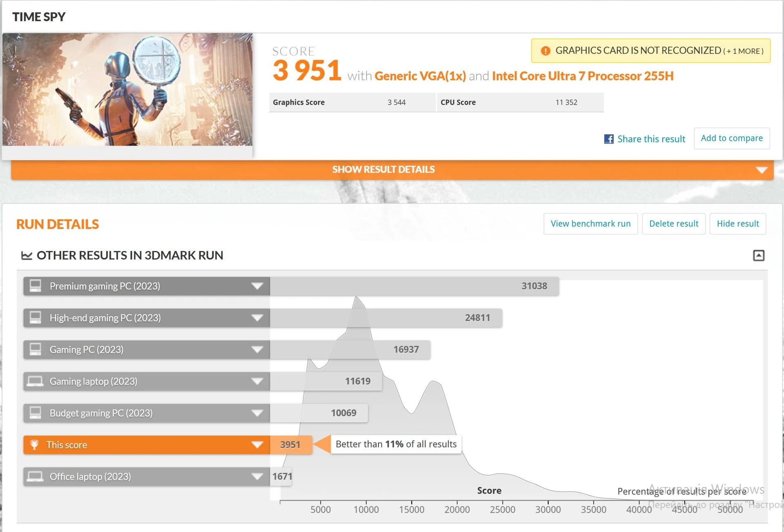Click the Time Spy benchmark artwork thumbnail
The width and height of the screenshot is (784, 532).
point(127,89)
